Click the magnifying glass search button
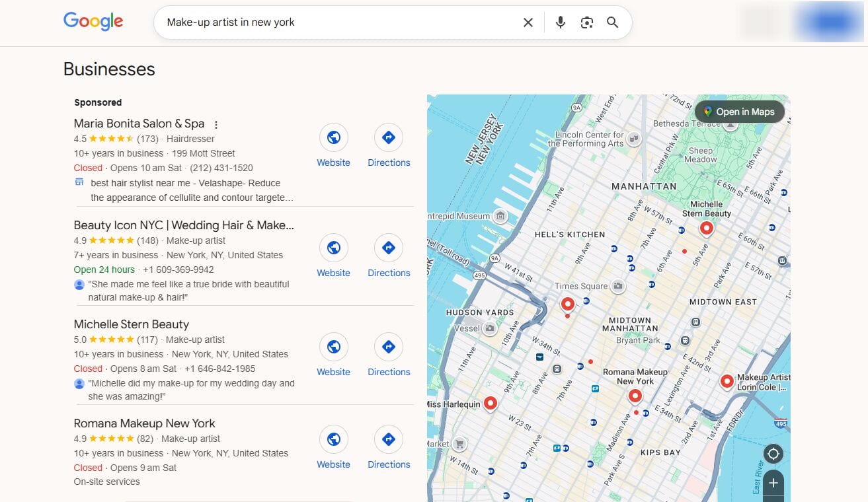868x502 pixels. [613, 22]
